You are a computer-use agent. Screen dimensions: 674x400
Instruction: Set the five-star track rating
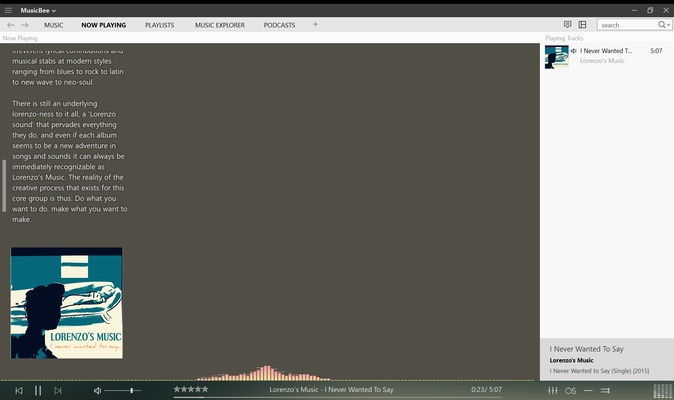tap(191, 389)
